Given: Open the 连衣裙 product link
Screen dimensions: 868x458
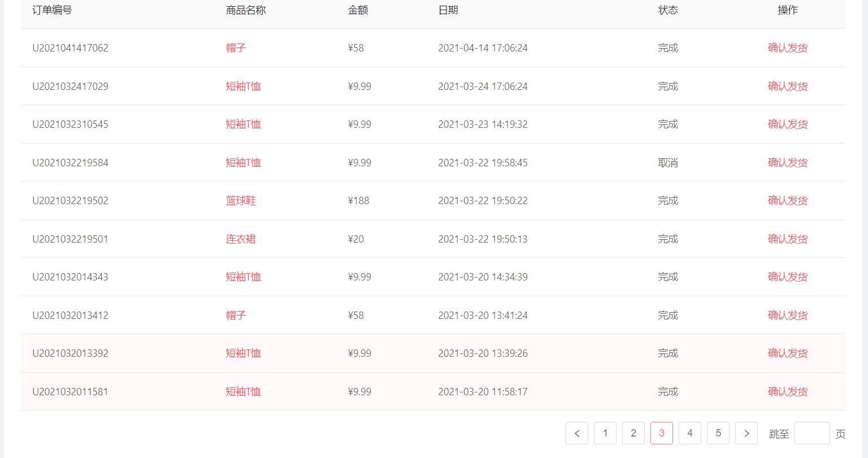Looking at the screenshot, I should (x=241, y=239).
